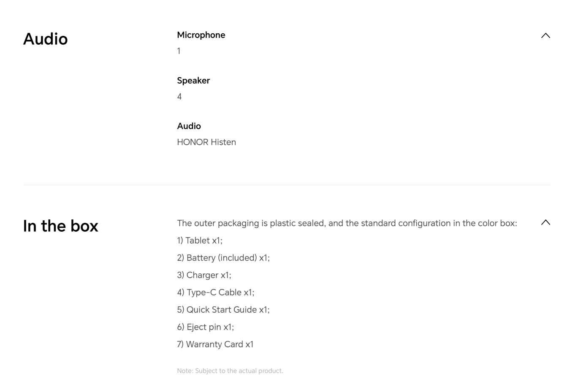570x392 pixels.
Task: Click the In the box heading
Action: (x=60, y=226)
